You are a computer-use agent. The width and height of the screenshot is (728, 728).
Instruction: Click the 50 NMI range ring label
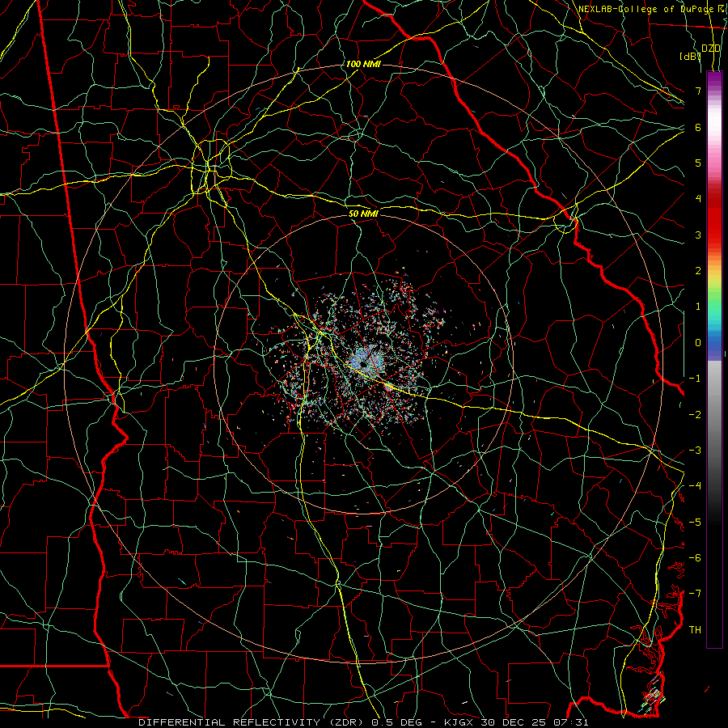pos(363,214)
